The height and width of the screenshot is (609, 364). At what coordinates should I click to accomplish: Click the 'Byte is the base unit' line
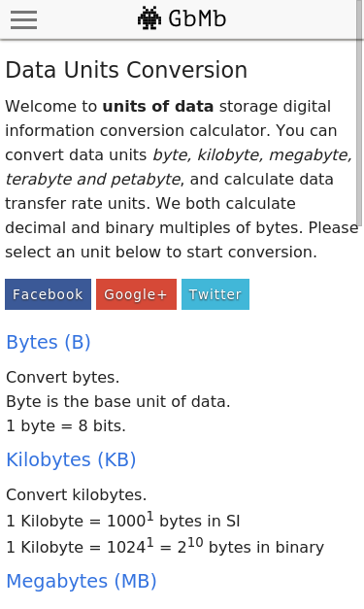pos(118,401)
